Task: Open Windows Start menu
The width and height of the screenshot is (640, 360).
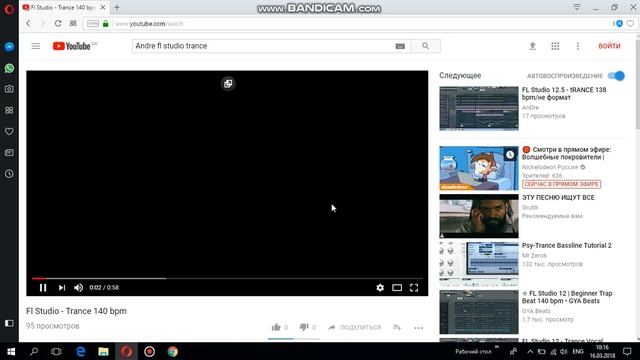Action: tap(11, 351)
